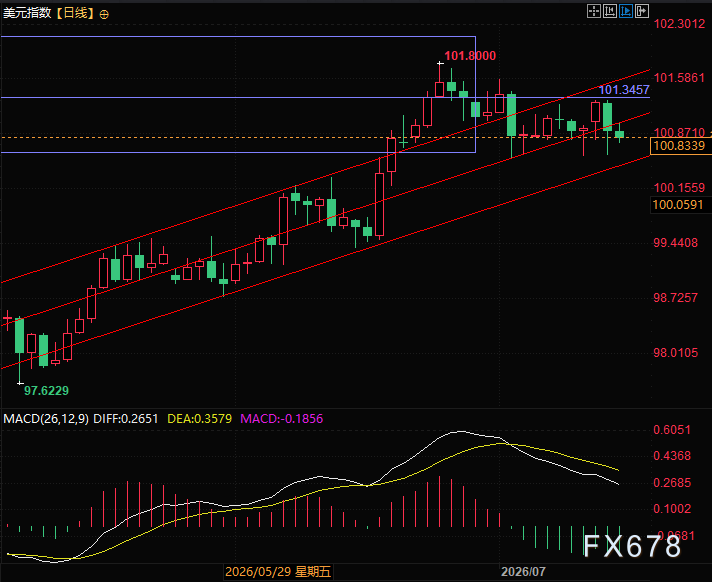Click the 97.6229 low price label

click(46, 390)
